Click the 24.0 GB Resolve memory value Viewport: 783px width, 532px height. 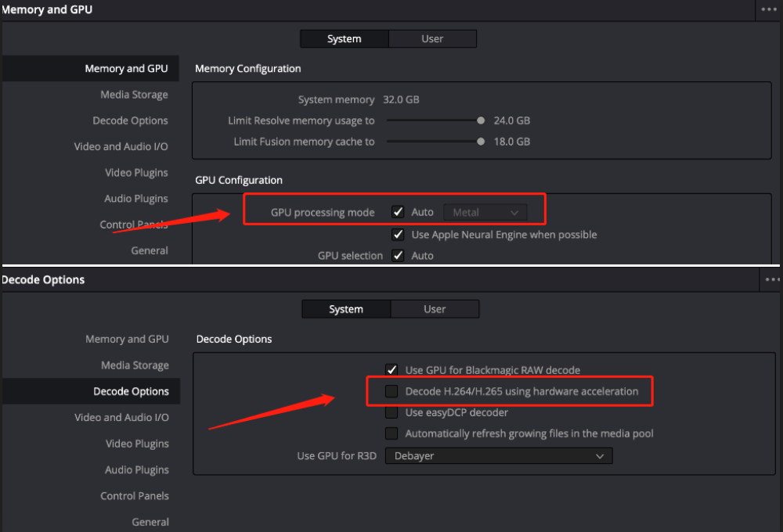click(512, 120)
